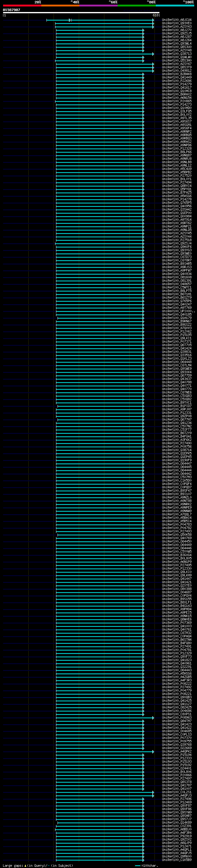Open hit UniRef100_P12471
197x868 pixels.
177,846
